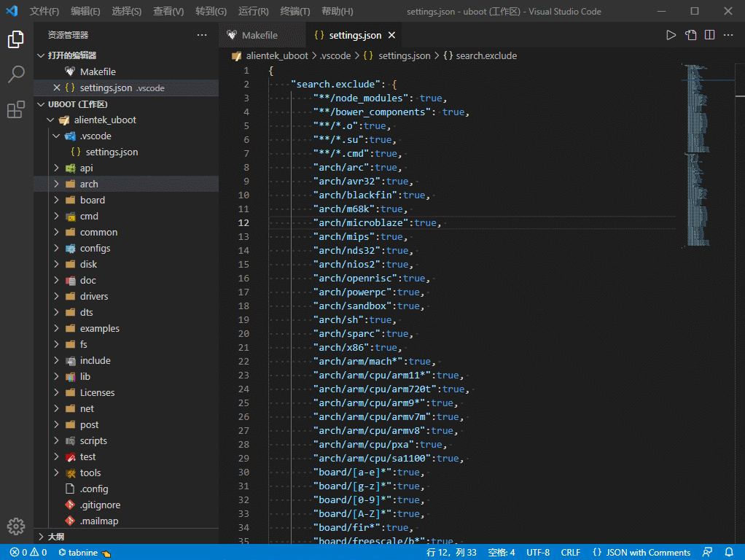Open editor more actions ellipsis menu
Image resolution: width=745 pixels, height=560 pixels.
[728, 35]
